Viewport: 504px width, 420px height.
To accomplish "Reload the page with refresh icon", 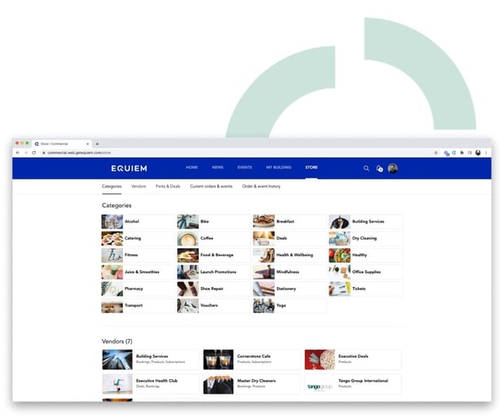I will tap(33, 153).
